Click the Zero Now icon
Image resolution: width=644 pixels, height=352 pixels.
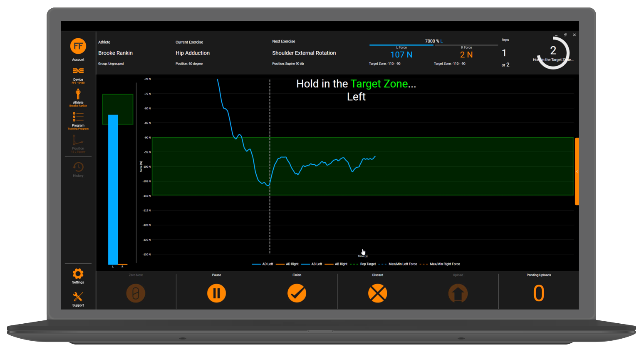pyautogui.click(x=136, y=293)
